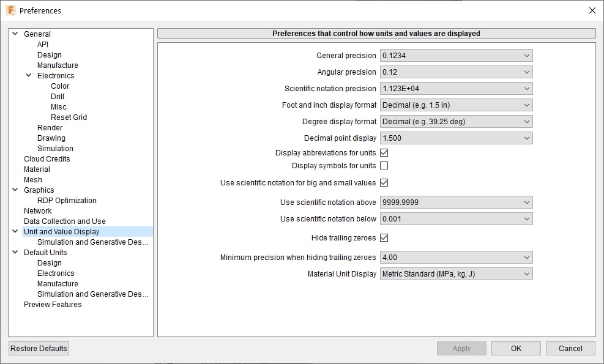This screenshot has width=604, height=364.
Task: Select Unit and Value Display item
Action: [62, 231]
